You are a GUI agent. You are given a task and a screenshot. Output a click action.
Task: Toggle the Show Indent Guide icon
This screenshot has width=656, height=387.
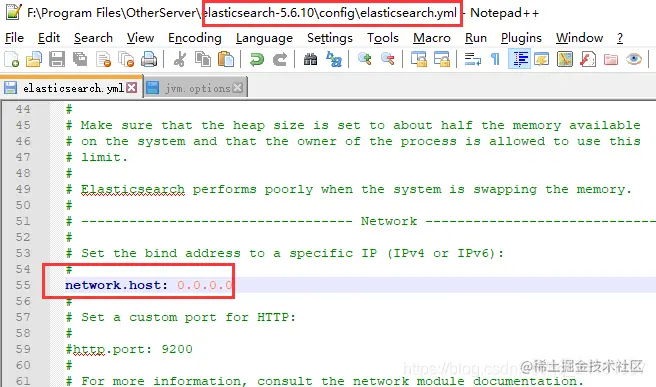[x=519, y=59]
